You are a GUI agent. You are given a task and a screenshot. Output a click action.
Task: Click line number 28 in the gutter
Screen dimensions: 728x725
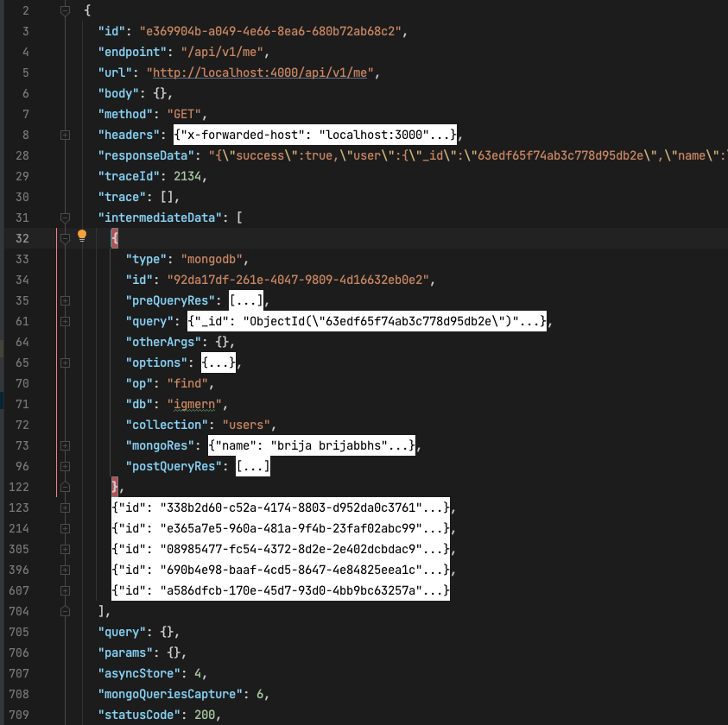22,155
